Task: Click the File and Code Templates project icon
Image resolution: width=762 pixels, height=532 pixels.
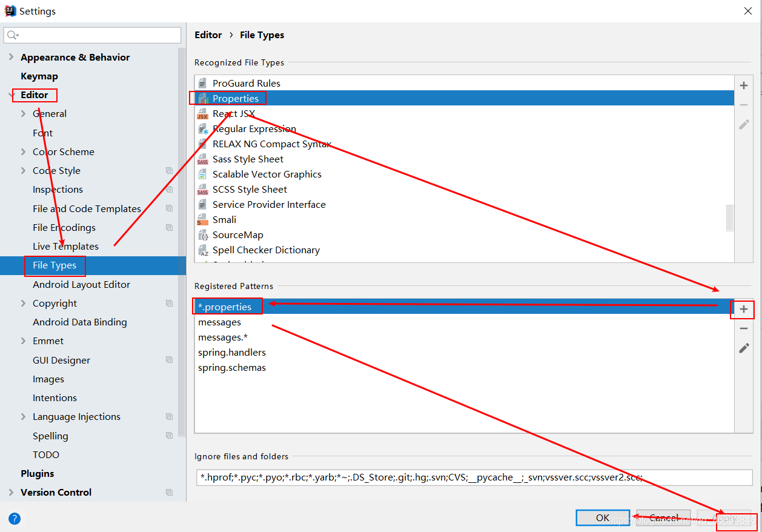Action: [170, 208]
